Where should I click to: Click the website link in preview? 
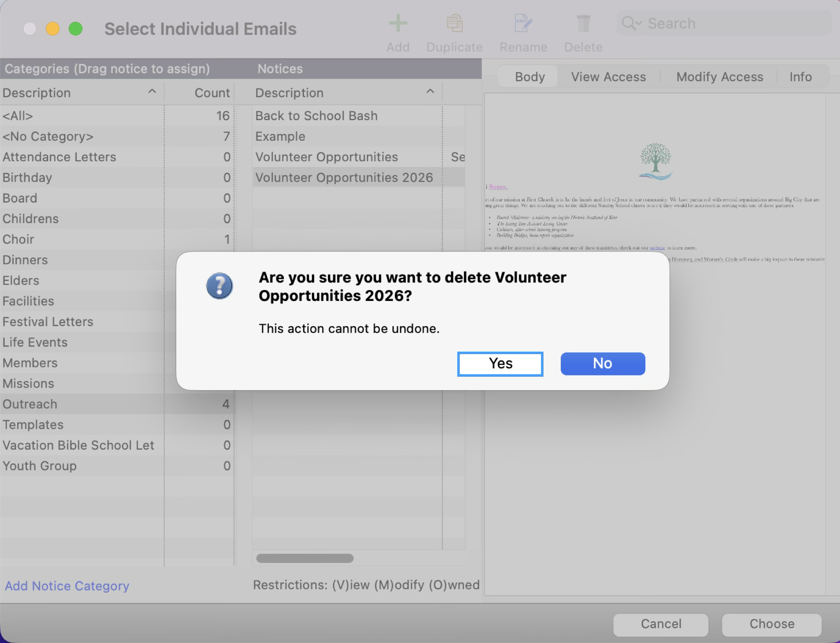[657, 248]
